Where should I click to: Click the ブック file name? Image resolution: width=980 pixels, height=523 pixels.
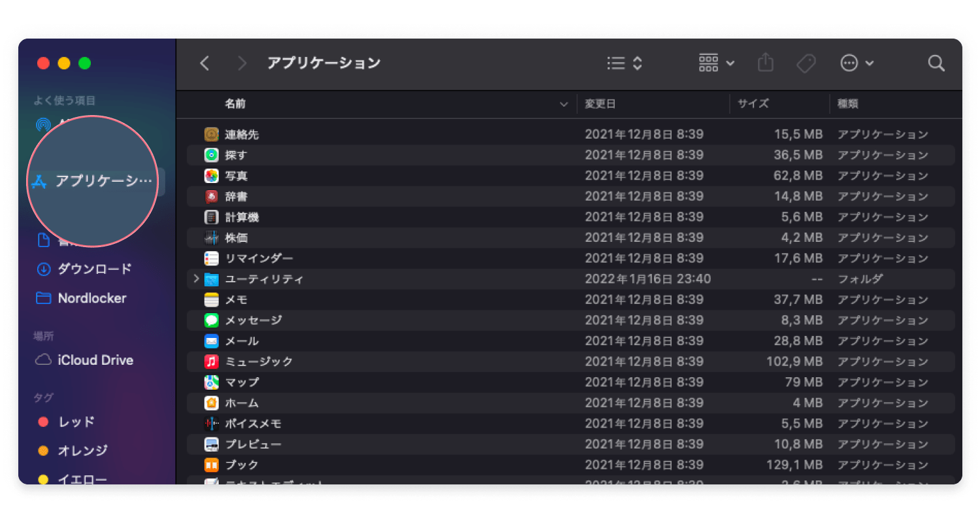tap(242, 465)
